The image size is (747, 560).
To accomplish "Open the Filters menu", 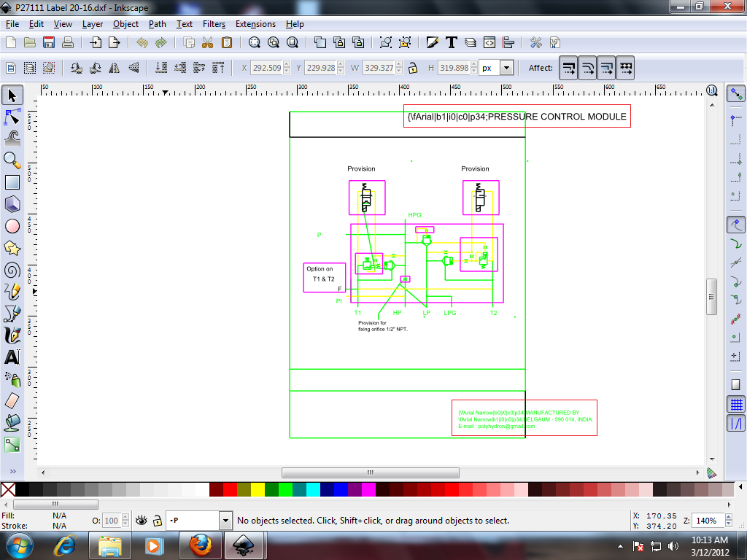I will 214,24.
